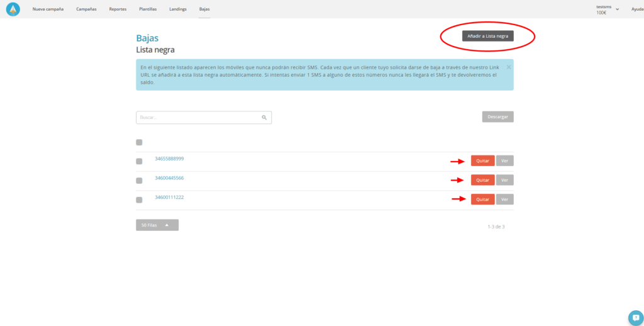
Task: View details of 34600111222 via Ver
Action: point(504,200)
